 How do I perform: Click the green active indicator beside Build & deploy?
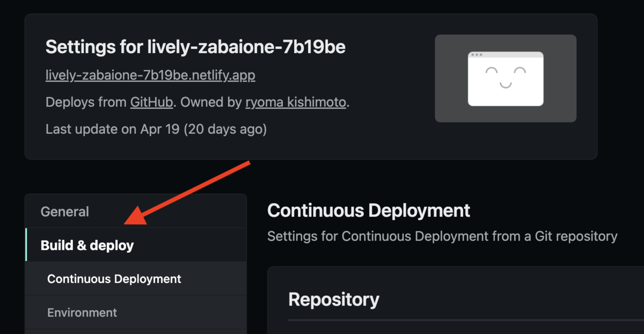click(26, 245)
